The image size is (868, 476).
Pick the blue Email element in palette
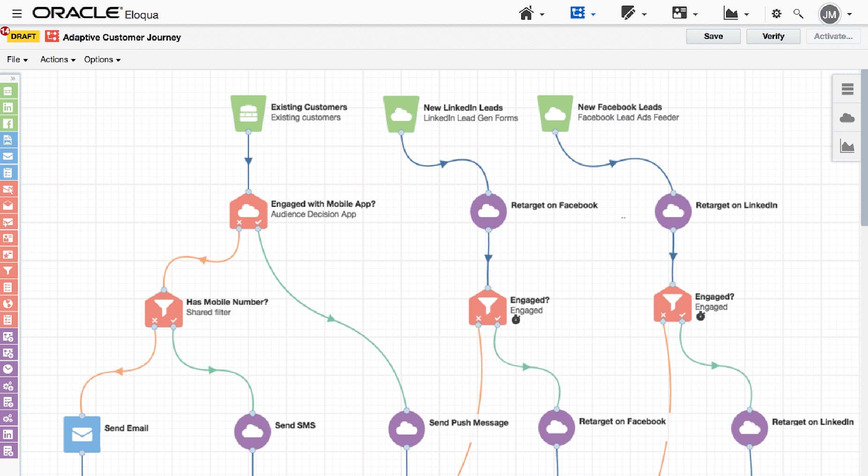(8, 156)
